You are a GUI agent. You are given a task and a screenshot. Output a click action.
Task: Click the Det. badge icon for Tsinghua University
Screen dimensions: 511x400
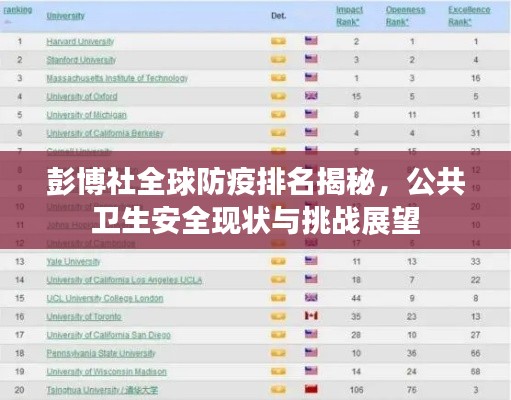click(278, 389)
